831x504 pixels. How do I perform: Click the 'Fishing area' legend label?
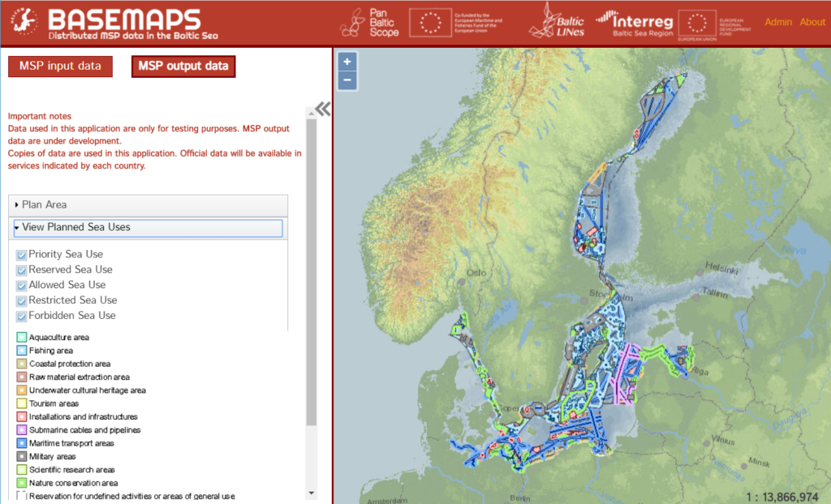(51, 351)
